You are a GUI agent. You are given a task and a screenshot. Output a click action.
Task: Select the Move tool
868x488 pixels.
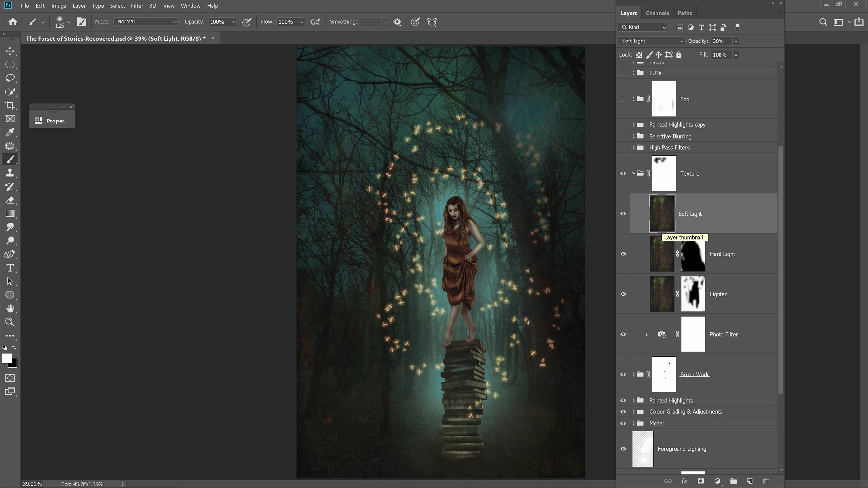tap(10, 51)
